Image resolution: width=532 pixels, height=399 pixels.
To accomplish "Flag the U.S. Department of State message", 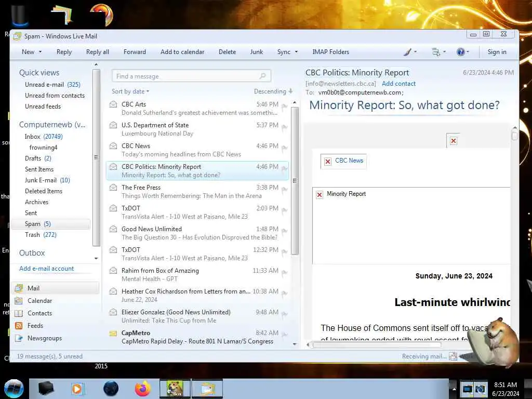I will pos(284,127).
